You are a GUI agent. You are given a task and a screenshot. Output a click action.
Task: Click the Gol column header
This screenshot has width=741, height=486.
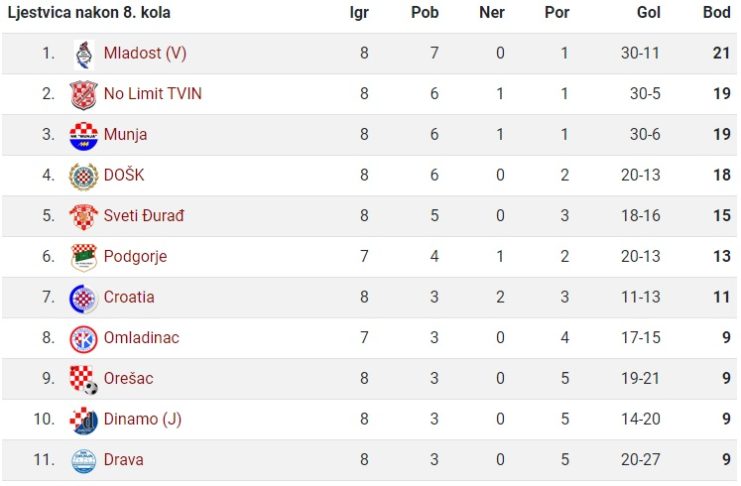click(648, 12)
